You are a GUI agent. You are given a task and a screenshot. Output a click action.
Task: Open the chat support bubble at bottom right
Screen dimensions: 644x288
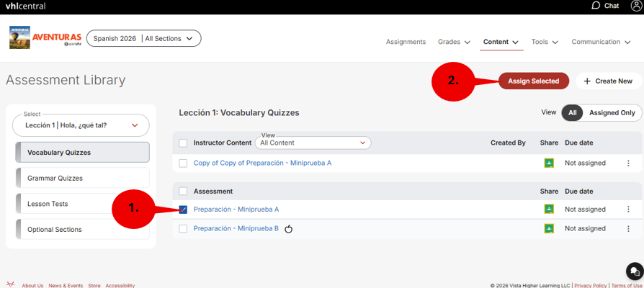(x=635, y=271)
